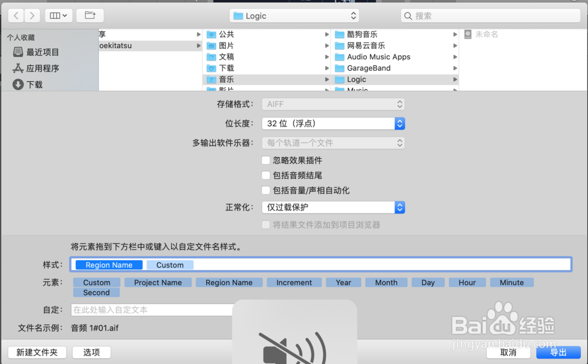Click the 自定 custom text field
This screenshot has height=364, width=588.
point(152,310)
